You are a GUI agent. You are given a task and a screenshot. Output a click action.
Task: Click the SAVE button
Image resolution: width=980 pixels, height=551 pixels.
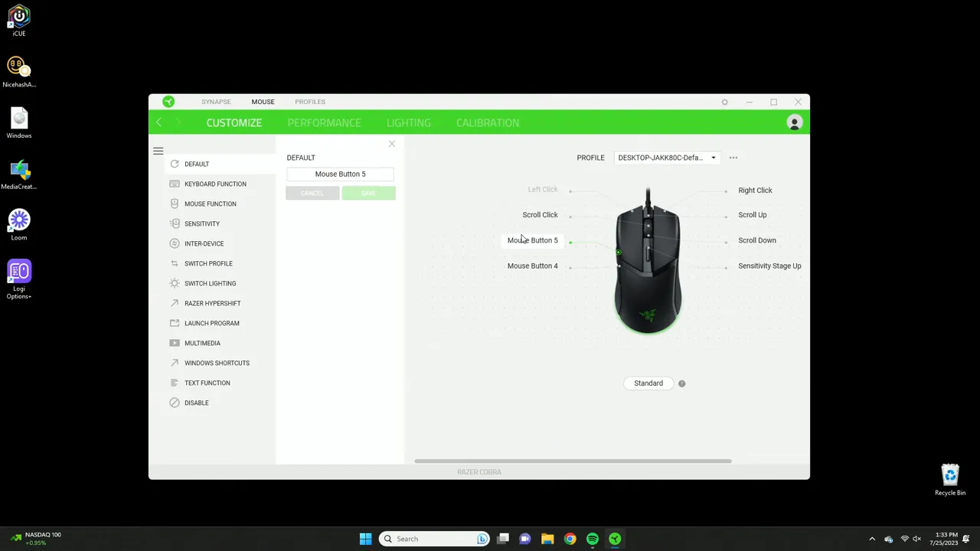pos(368,193)
